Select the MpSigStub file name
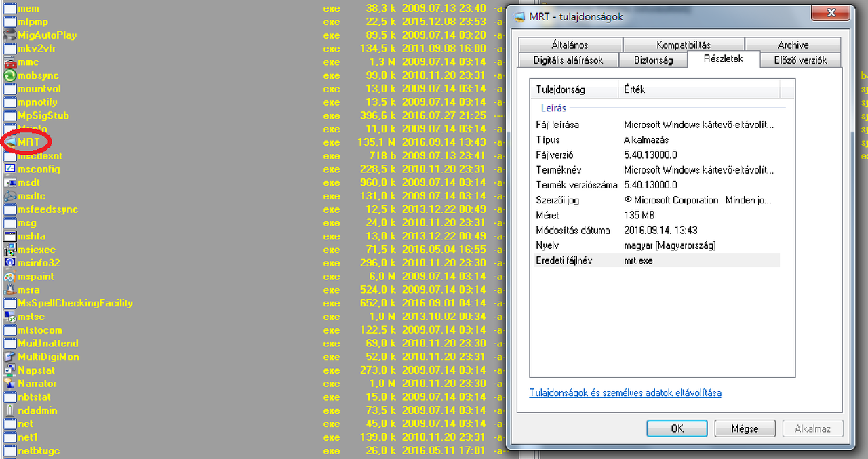Viewport: 868px width, 459px height. [43, 115]
